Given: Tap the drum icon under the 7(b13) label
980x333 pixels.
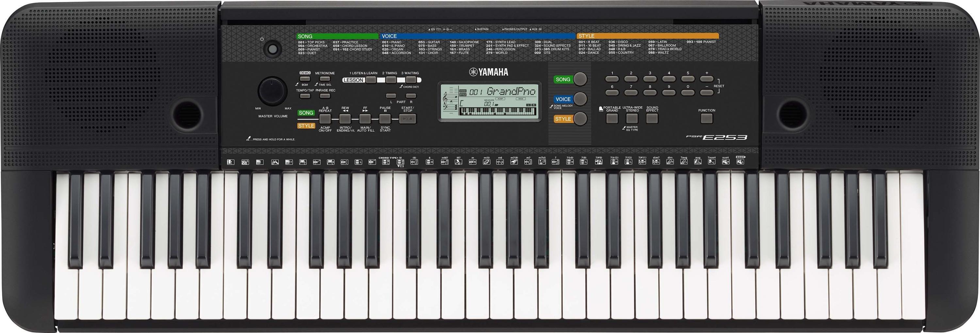Looking at the screenshot, I should [614, 162].
